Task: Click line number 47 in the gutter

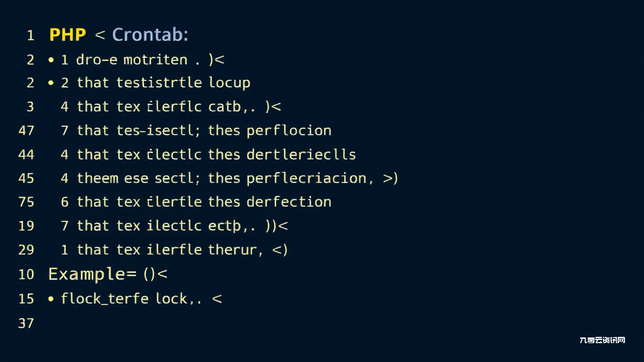Action: point(26,131)
